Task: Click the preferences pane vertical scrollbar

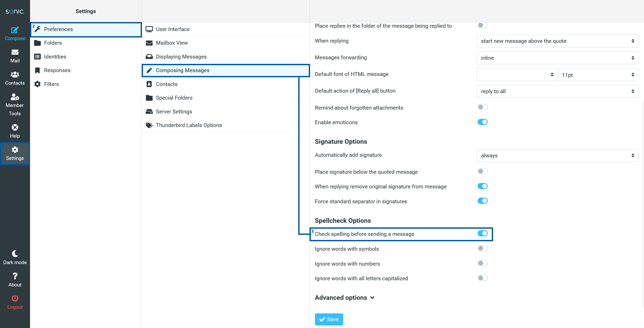Action: pos(643,204)
